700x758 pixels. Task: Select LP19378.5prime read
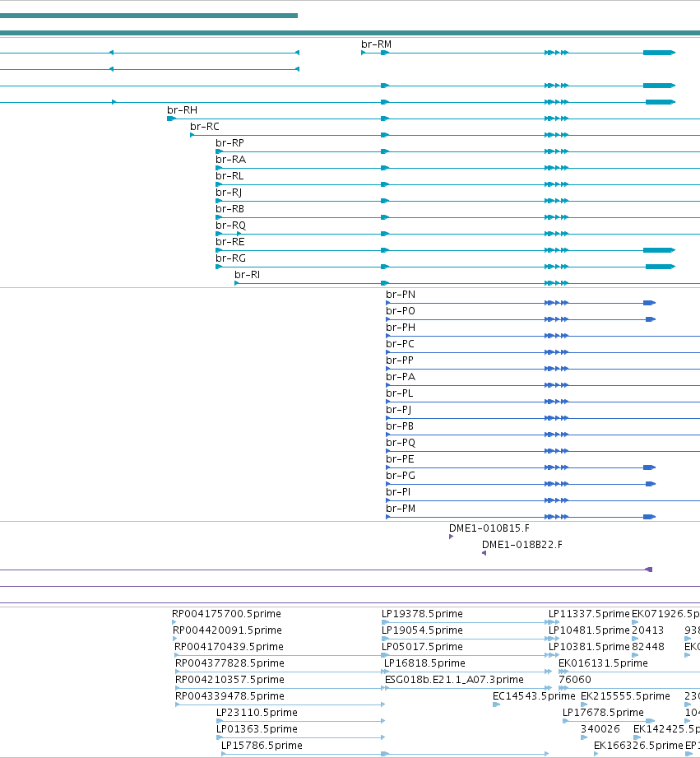(422, 614)
